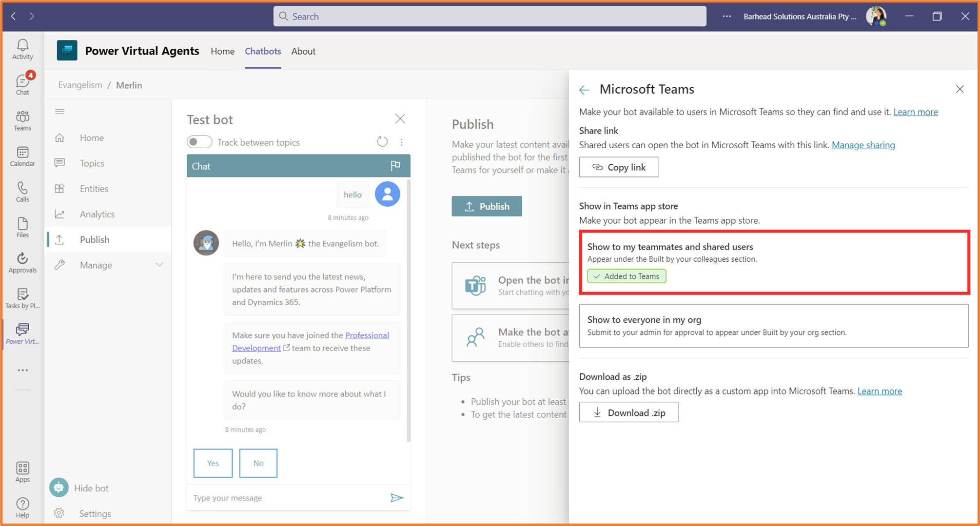Select the Calls icon in the sidebar
Image resolution: width=980 pixels, height=526 pixels.
22,191
